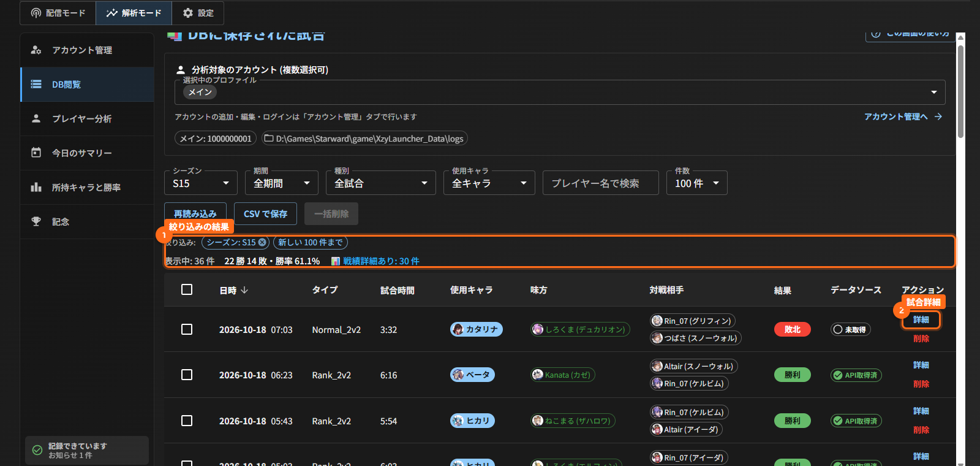
Task: Click the D:\Games\Starward logs folder chip
Action: coord(365,139)
